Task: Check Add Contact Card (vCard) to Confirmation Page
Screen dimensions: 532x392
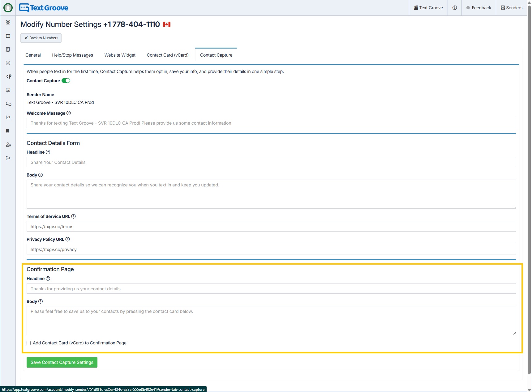Action: [x=29, y=343]
